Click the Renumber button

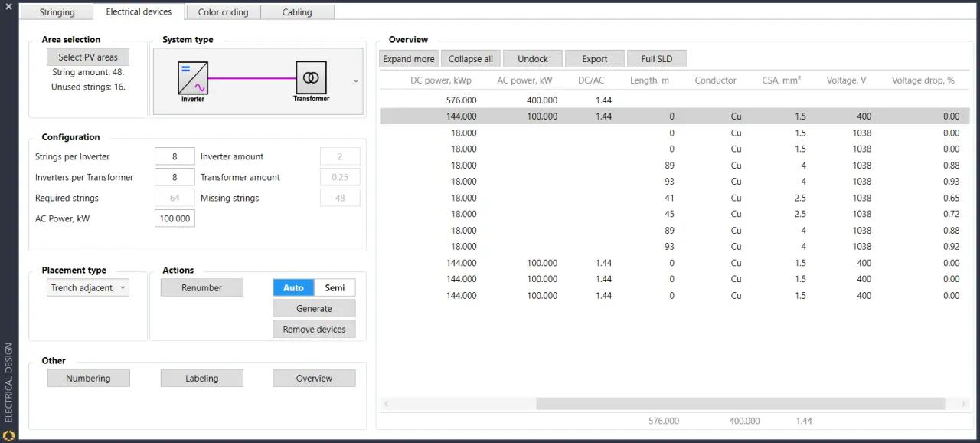click(202, 287)
